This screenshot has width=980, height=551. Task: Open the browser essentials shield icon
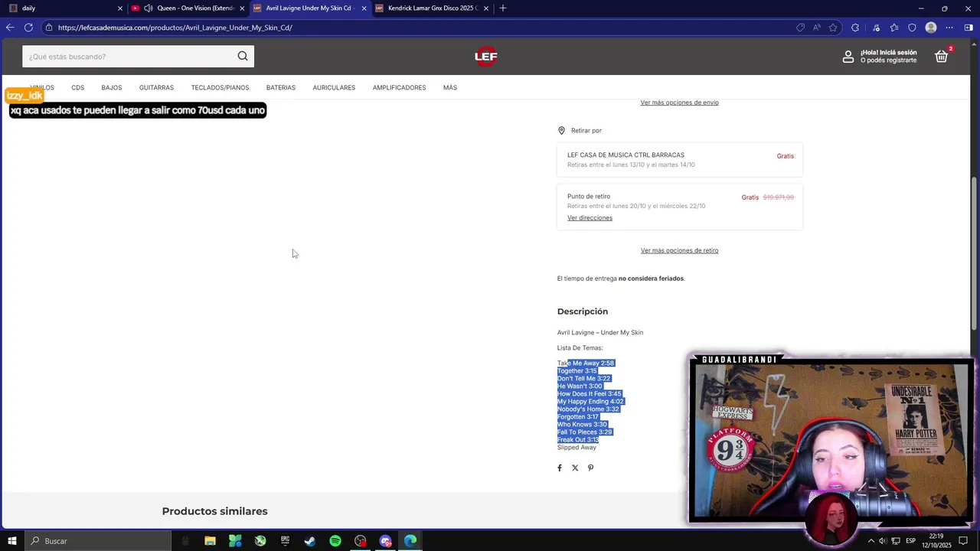pyautogui.click(x=912, y=28)
